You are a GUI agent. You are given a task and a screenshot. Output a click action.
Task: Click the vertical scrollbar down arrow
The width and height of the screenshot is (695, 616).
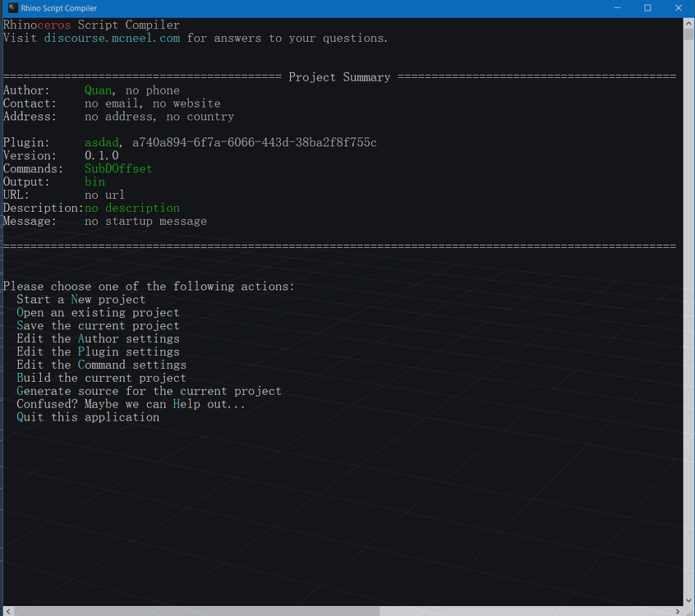pyautogui.click(x=688, y=600)
